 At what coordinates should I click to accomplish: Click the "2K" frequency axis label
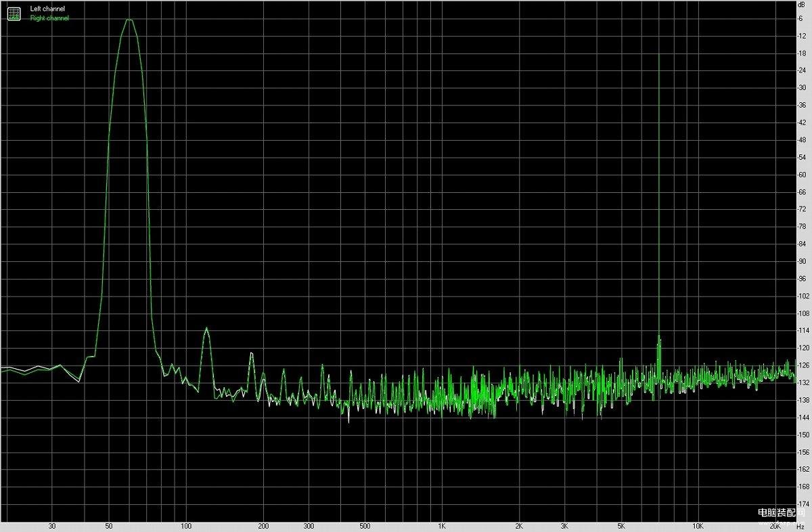pyautogui.click(x=519, y=526)
